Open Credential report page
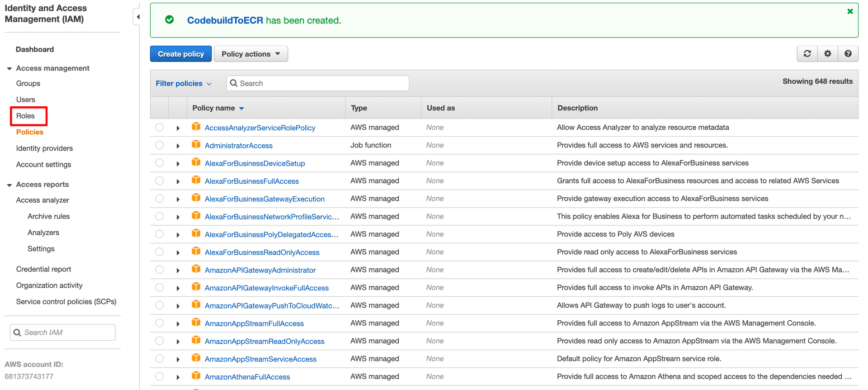This screenshot has width=868, height=390. pos(44,269)
